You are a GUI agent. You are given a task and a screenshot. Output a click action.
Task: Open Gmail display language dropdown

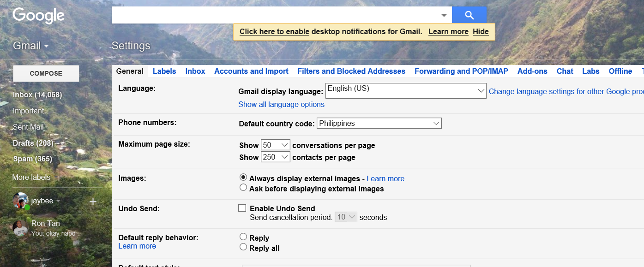click(x=406, y=91)
